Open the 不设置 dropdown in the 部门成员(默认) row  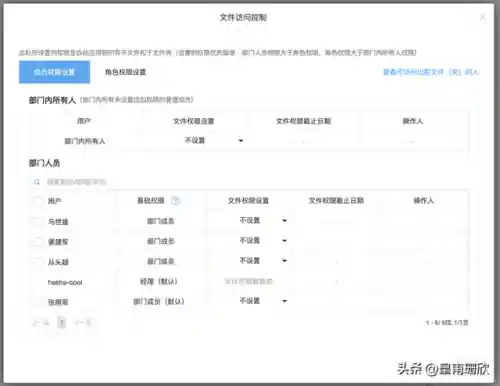tap(263, 301)
